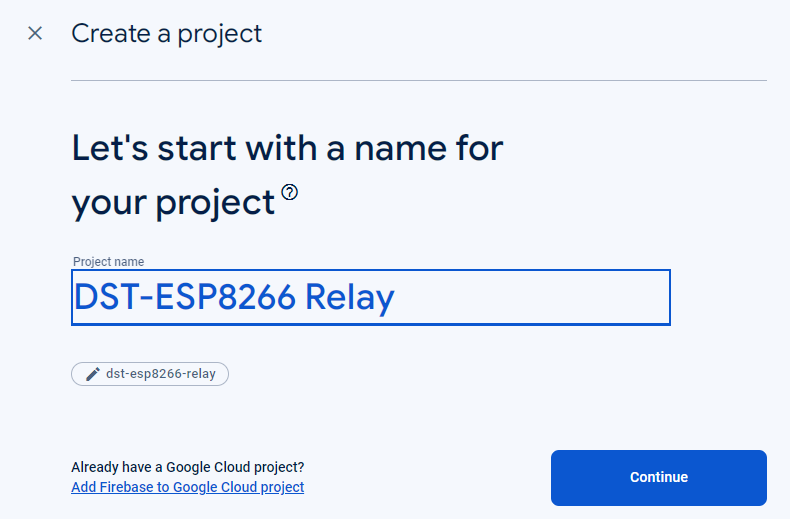Close the Create a project dialog
The width and height of the screenshot is (790, 519).
click(x=35, y=33)
